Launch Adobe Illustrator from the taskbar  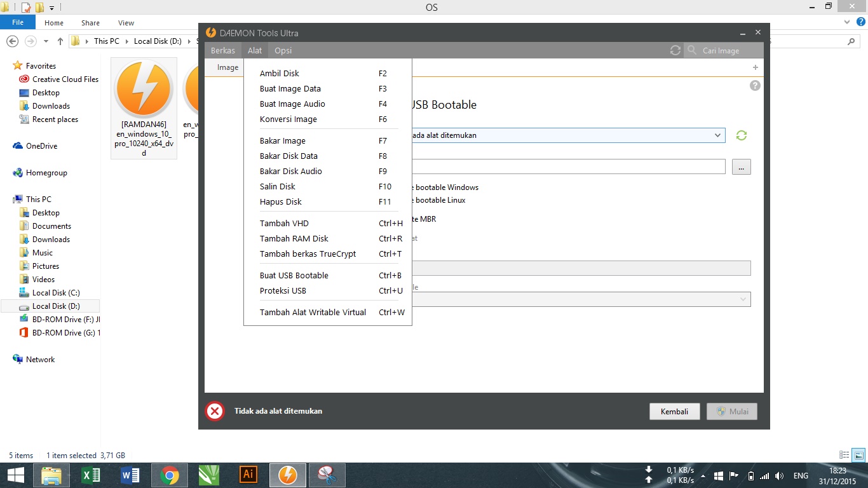(x=248, y=475)
